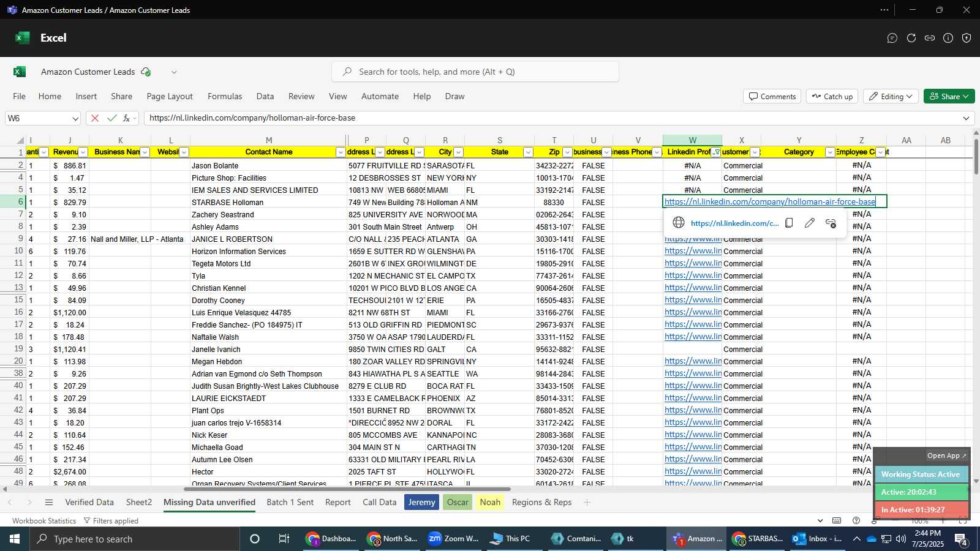Open the shield privacy icon

coord(967,38)
